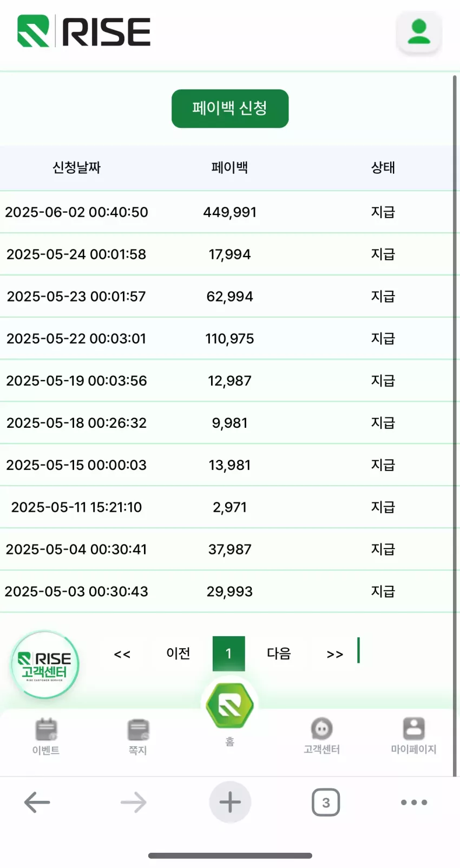Go to 다음 page

click(279, 654)
